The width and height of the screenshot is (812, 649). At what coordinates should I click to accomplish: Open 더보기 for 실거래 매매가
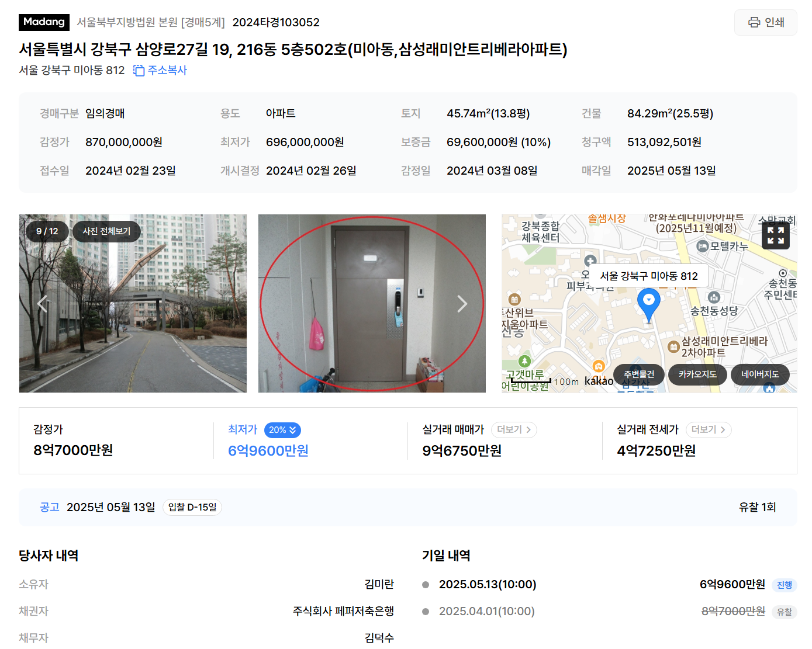coord(514,430)
